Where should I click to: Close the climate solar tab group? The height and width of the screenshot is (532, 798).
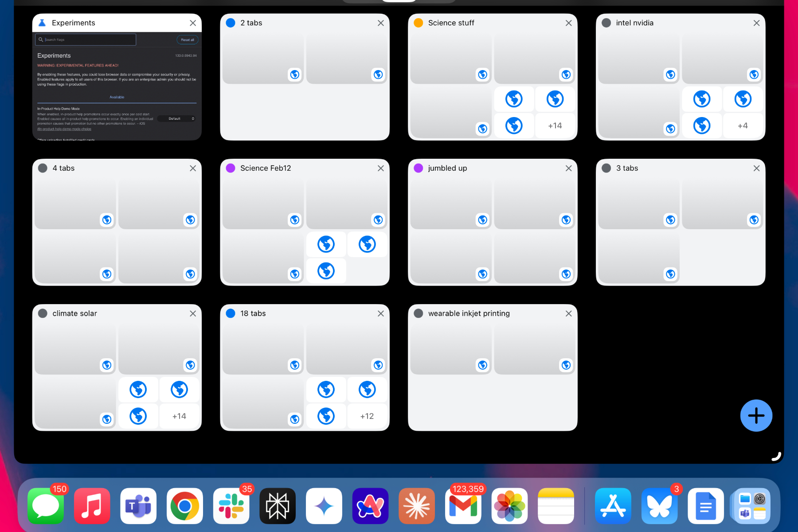coord(193,313)
